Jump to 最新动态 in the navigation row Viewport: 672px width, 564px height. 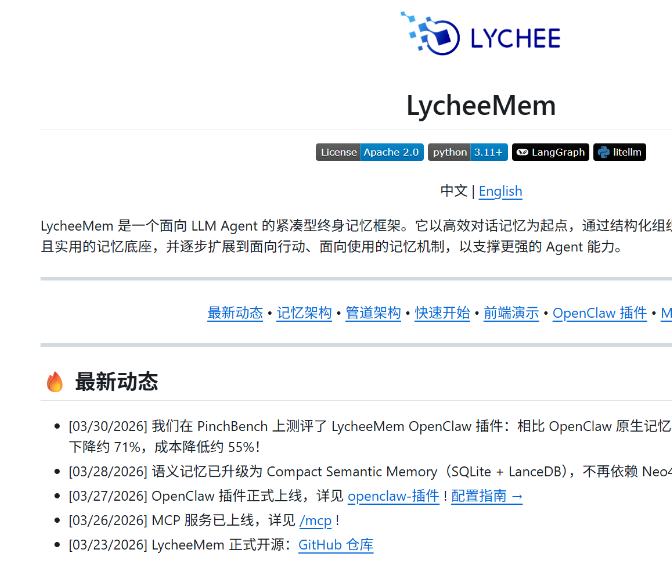tap(235, 313)
